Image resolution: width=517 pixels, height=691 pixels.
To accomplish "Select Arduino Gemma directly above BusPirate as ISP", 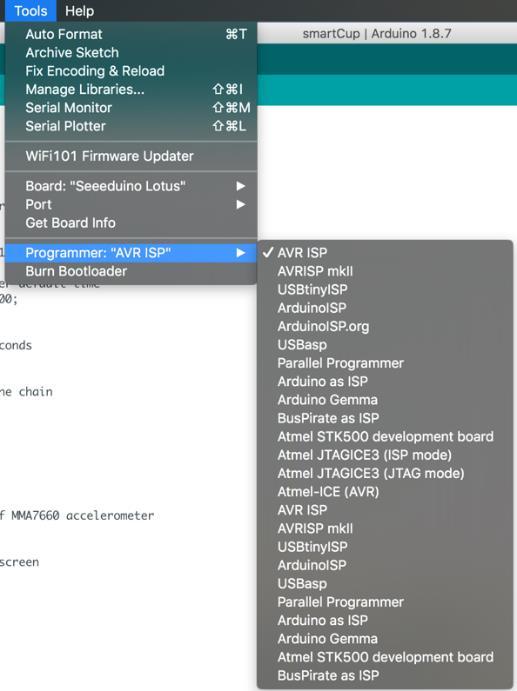I will [385, 400].
